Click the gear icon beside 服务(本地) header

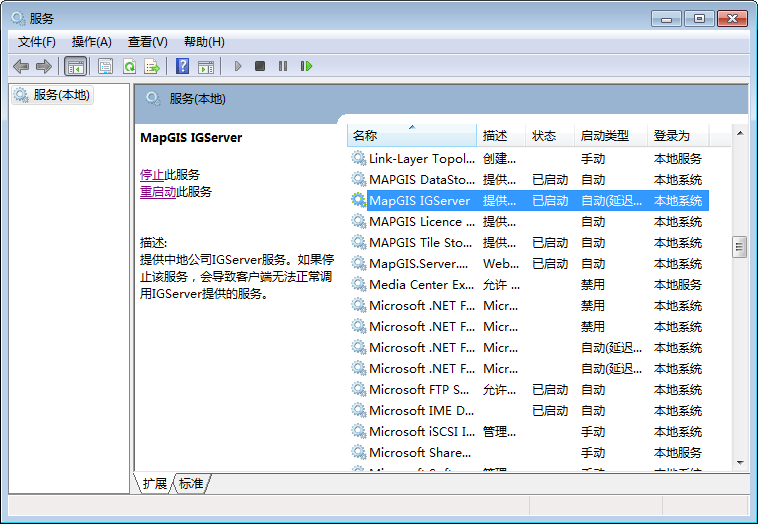click(153, 99)
